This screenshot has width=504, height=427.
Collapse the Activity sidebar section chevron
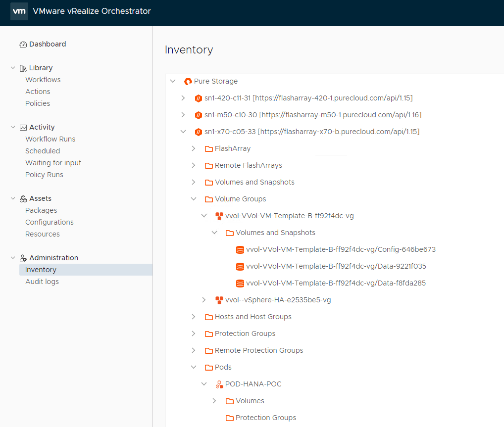coord(13,127)
